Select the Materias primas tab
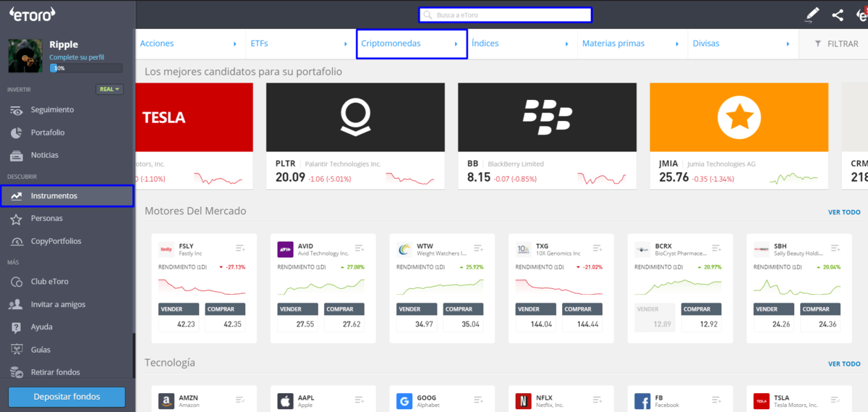 (613, 44)
